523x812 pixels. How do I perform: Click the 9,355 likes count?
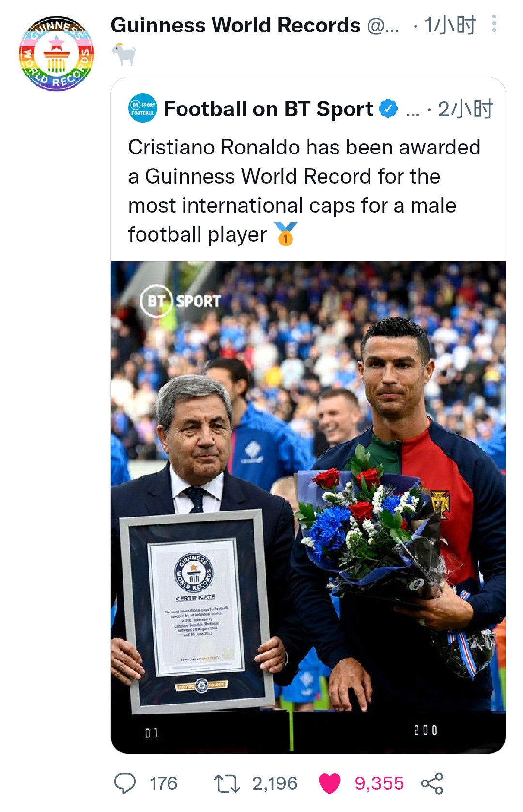tap(379, 783)
